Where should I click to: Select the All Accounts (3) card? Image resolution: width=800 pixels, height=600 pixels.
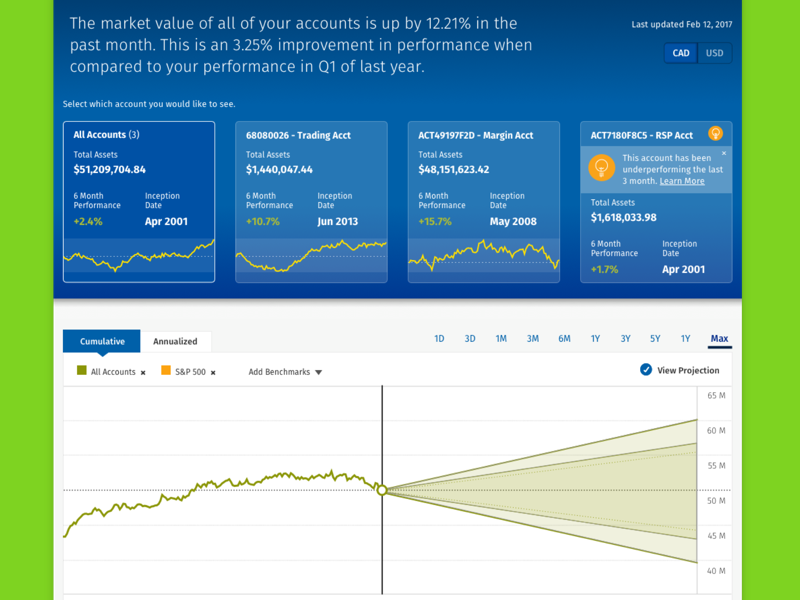click(x=139, y=202)
